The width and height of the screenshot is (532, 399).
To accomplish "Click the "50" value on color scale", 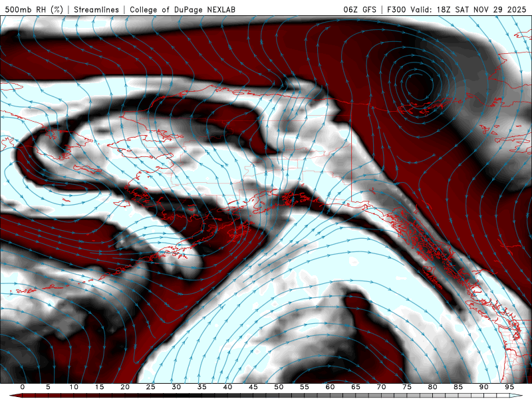I will [x=279, y=387].
